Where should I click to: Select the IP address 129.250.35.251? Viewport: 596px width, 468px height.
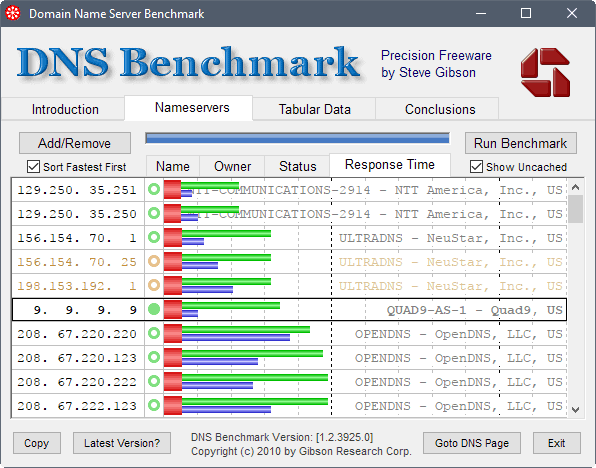click(77, 190)
